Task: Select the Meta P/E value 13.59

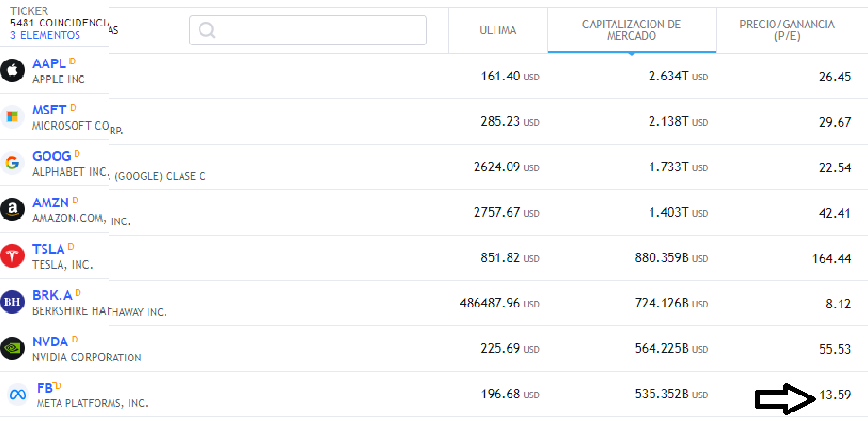Action: pyautogui.click(x=836, y=395)
